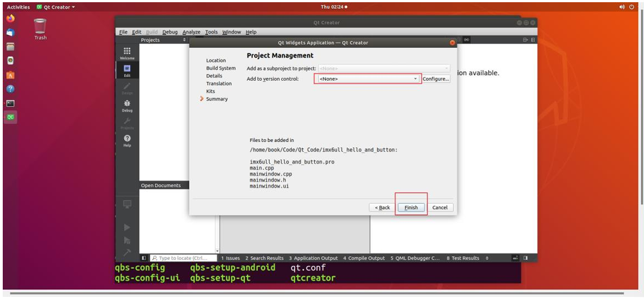Viewport: 644px width, 298px height.
Task: Click Activities in the top bar
Action: click(19, 7)
